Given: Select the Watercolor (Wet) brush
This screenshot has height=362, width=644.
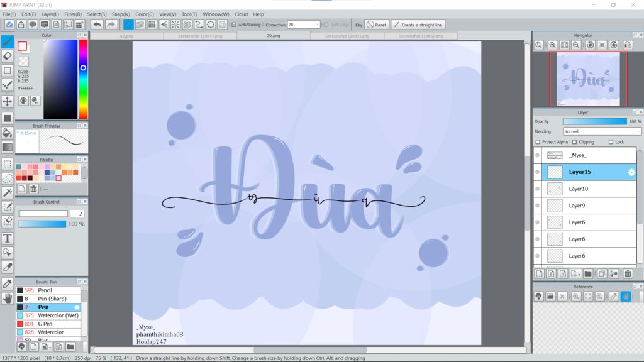Looking at the screenshot, I should pos(48,315).
